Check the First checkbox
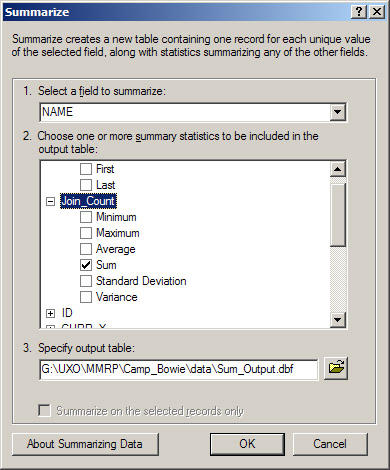The height and width of the screenshot is (470, 390). 86,169
